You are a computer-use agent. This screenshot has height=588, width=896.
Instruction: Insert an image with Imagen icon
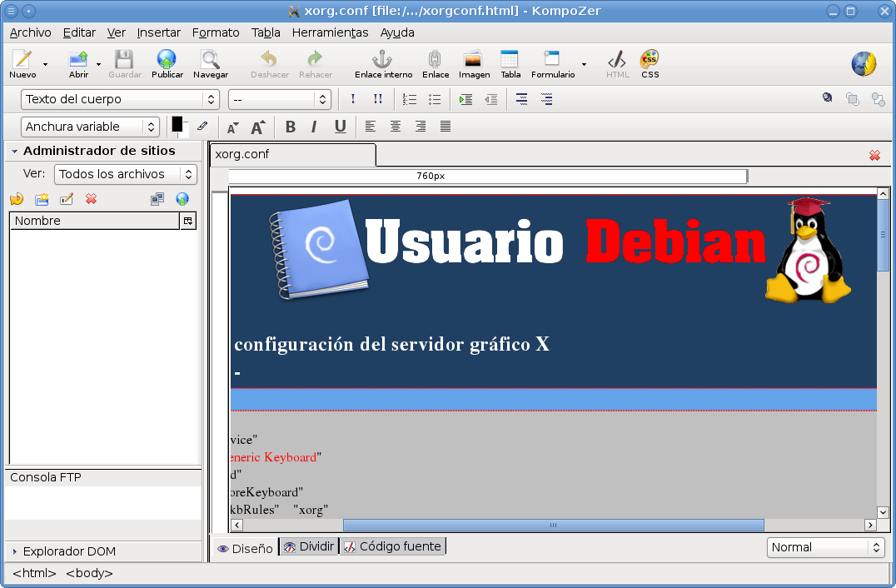[473, 59]
